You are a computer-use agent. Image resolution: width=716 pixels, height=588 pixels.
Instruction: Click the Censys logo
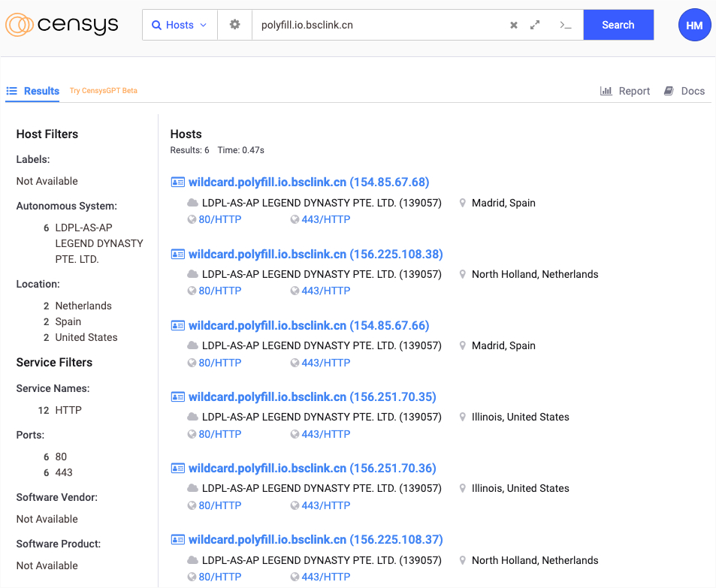[x=62, y=25]
